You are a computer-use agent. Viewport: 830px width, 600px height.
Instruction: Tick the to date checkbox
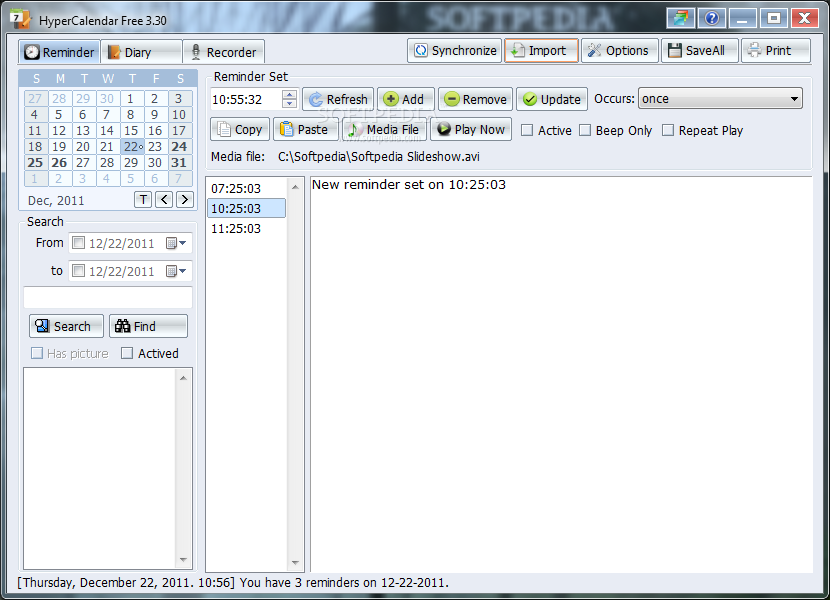click(x=78, y=271)
